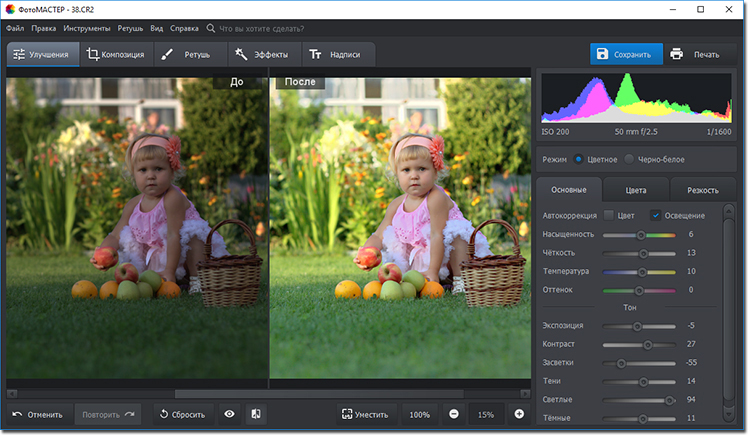750x436 pixels.
Task: Undo last action with Отменить
Action: [x=38, y=414]
